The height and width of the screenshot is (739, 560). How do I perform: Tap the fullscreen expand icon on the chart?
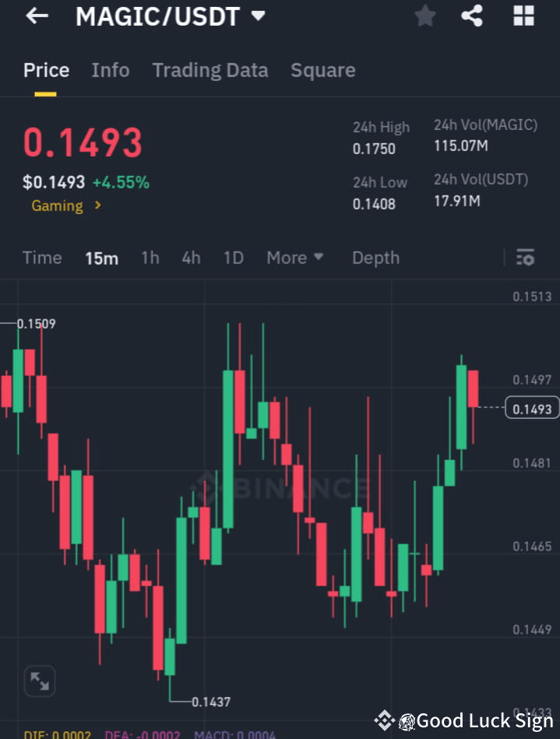[39, 681]
